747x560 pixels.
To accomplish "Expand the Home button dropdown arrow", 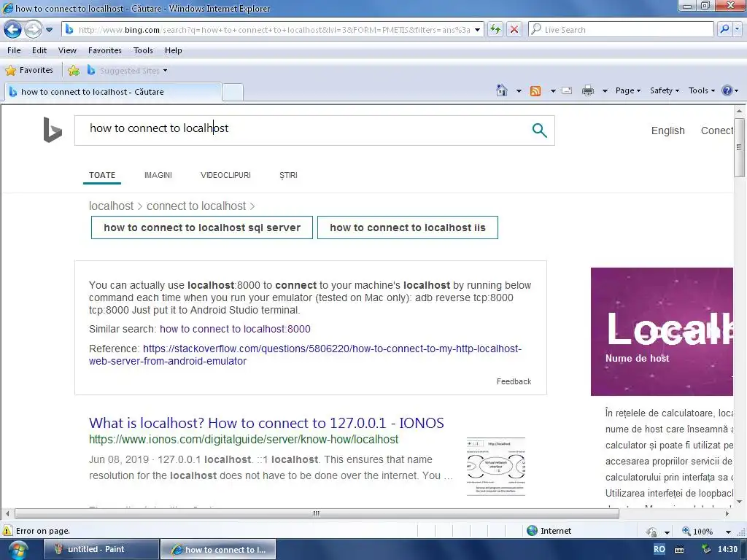I will (x=519, y=90).
